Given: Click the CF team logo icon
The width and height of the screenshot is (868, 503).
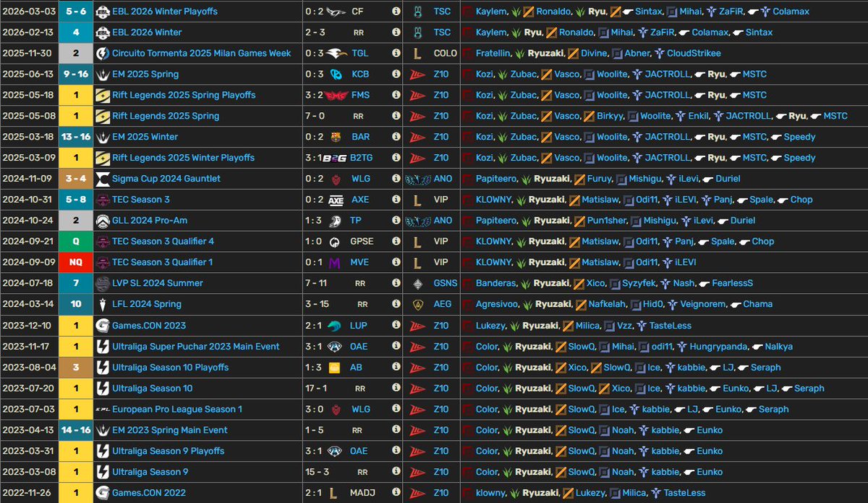Looking at the screenshot, I should tap(336, 12).
